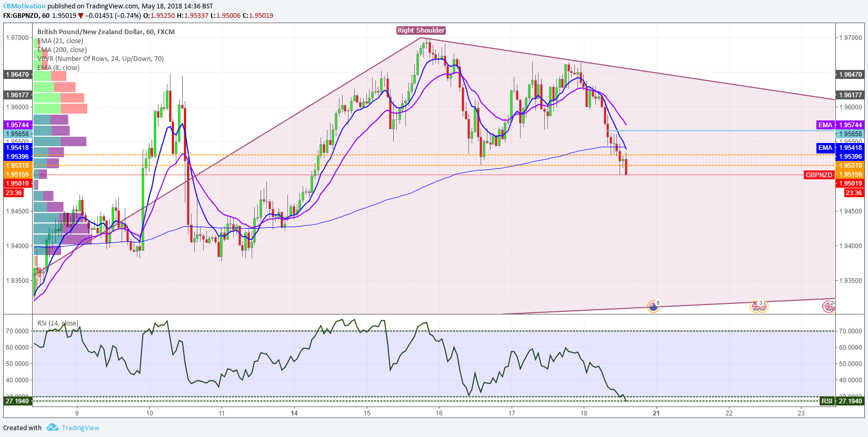
Task: Select the EMA (200, close) indicator legend
Action: pyautogui.click(x=62, y=50)
